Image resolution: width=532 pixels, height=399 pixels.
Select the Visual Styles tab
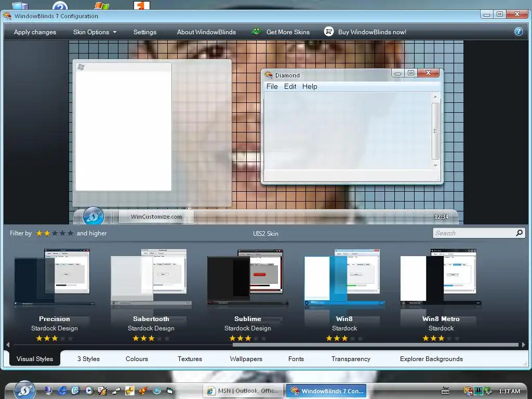point(35,358)
